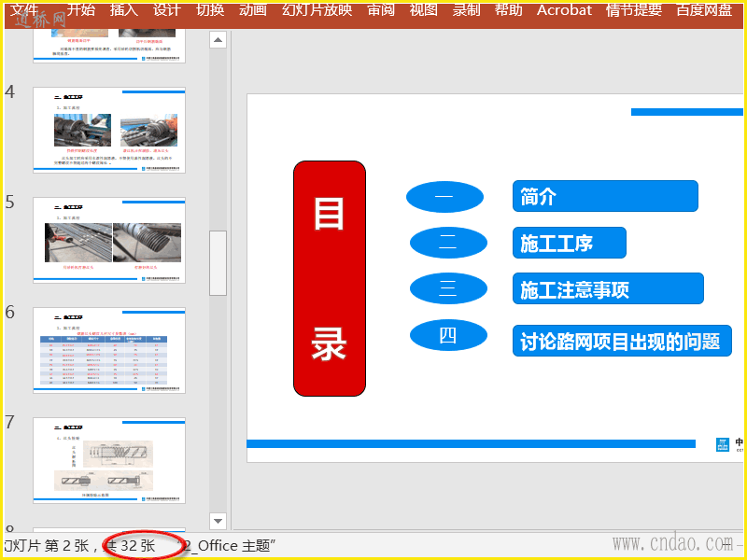
Task: Select the oval labeled 四
Action: click(x=448, y=335)
